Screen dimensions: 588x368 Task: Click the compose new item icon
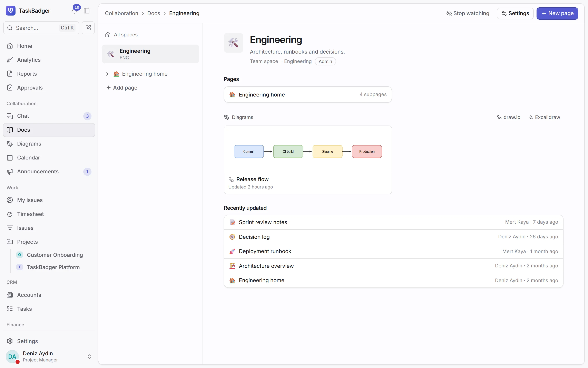pyautogui.click(x=88, y=28)
